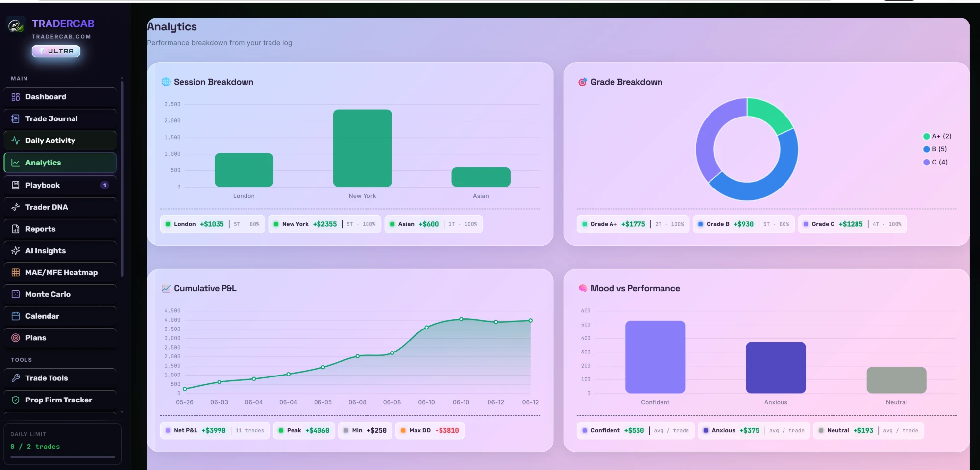
Task: Click the Confident mood bar
Action: [655, 357]
